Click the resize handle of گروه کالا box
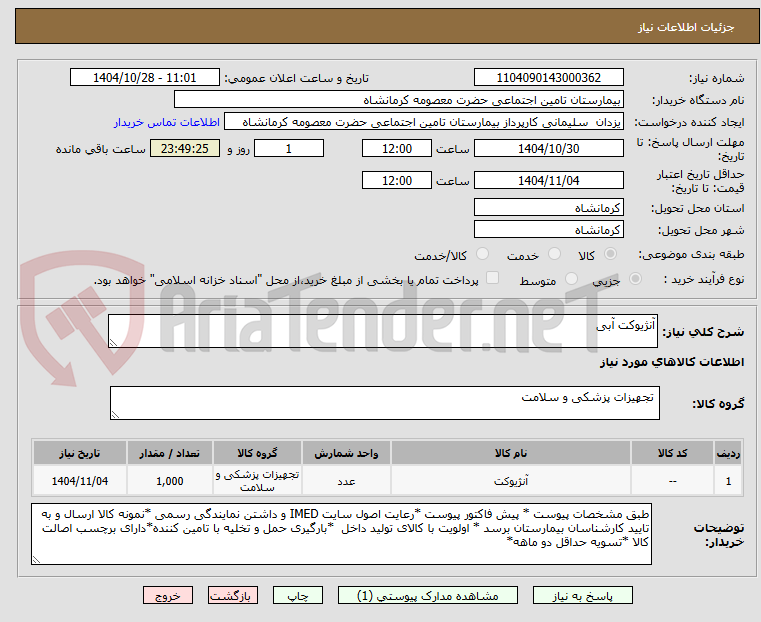Viewport: 761px width, 622px height. [115, 414]
